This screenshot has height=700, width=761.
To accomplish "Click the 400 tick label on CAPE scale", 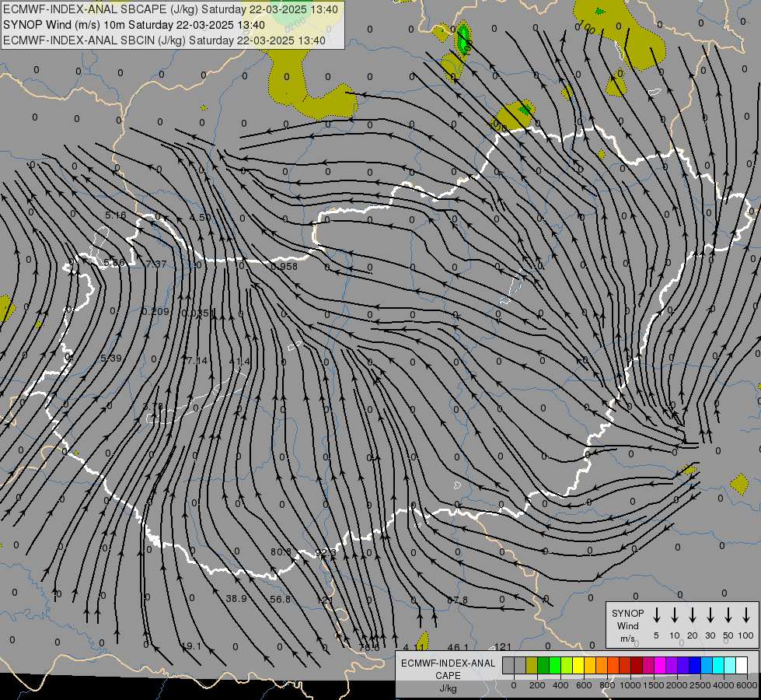I will (x=560, y=685).
